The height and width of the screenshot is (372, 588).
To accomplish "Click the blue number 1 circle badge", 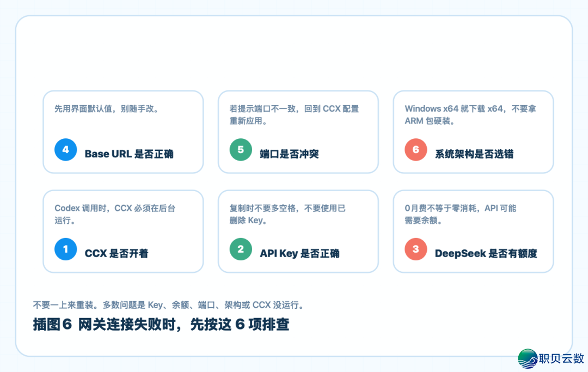I will 66,249.
